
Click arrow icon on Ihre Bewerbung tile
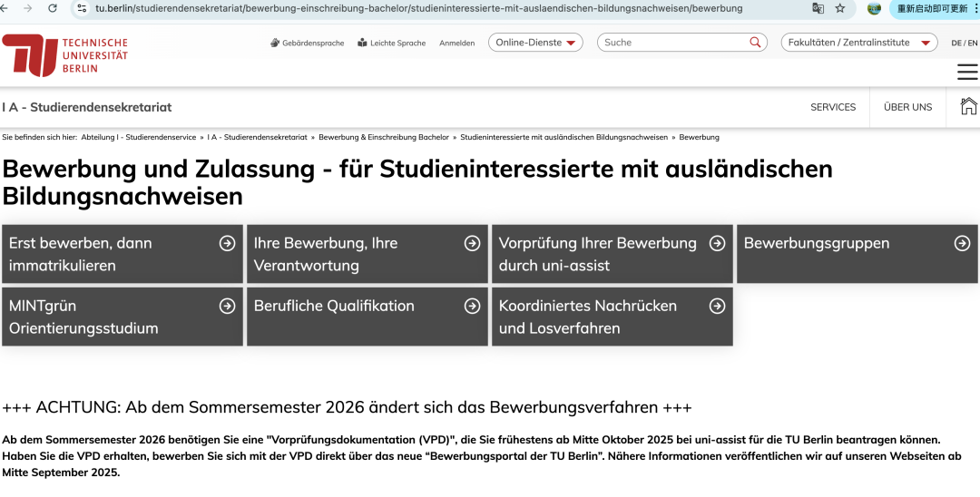click(x=473, y=243)
